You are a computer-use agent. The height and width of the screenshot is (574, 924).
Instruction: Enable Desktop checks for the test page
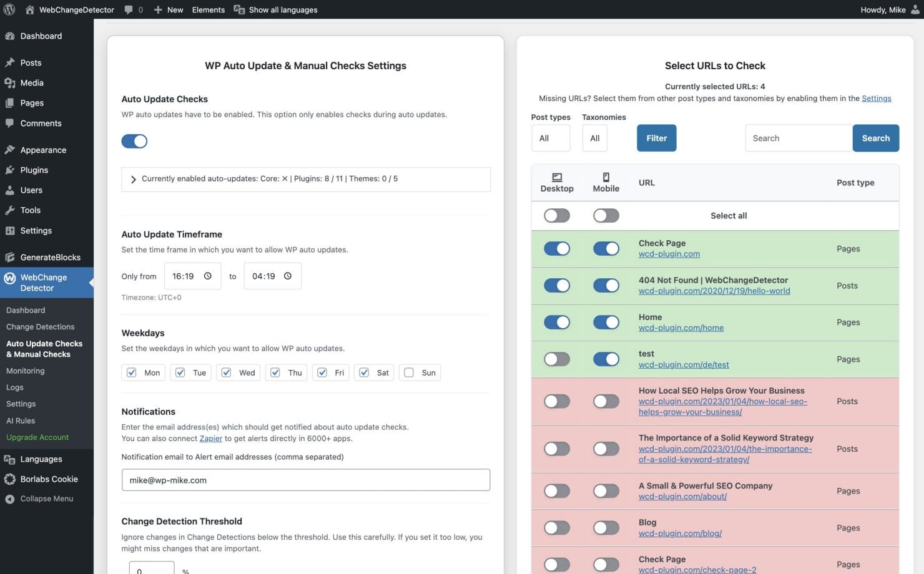[556, 359]
